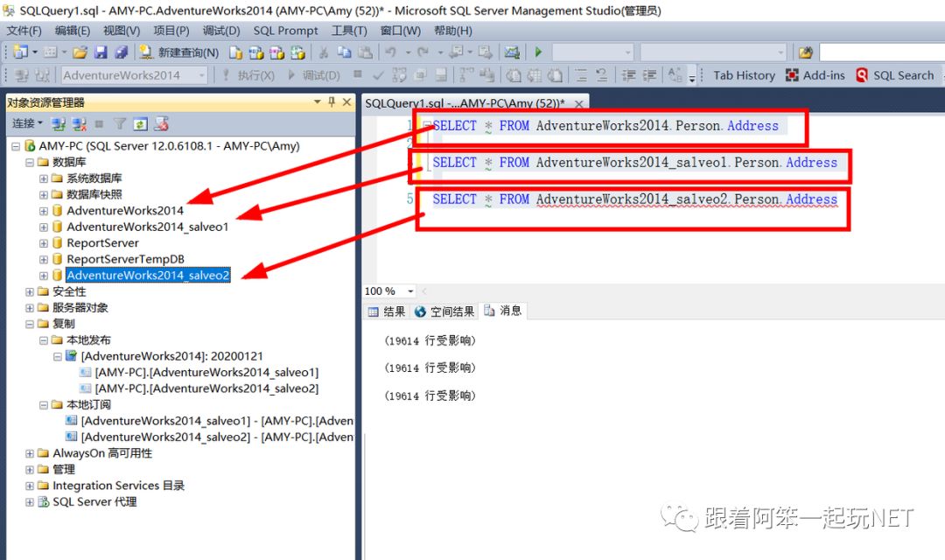Switch to the 结果 tab
Screen dimensions: 945x560
tap(387, 311)
